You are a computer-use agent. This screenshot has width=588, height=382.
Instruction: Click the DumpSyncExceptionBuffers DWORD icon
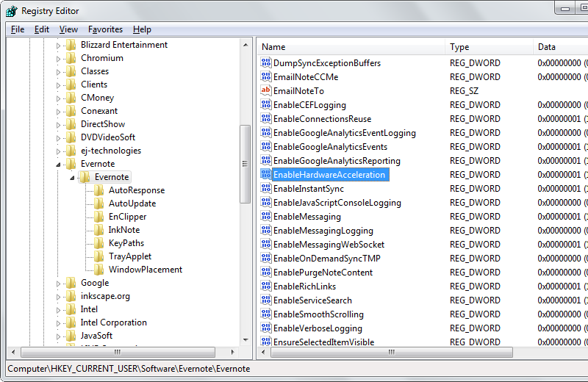[x=266, y=63]
